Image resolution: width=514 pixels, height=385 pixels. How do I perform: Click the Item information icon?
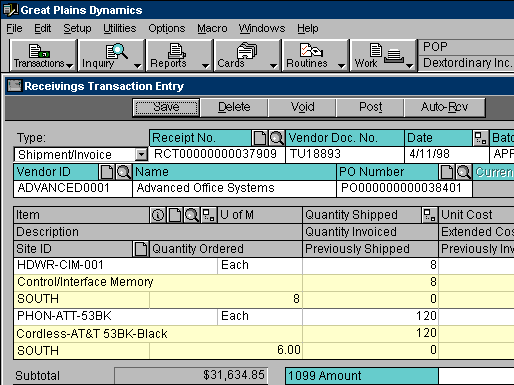(x=158, y=215)
